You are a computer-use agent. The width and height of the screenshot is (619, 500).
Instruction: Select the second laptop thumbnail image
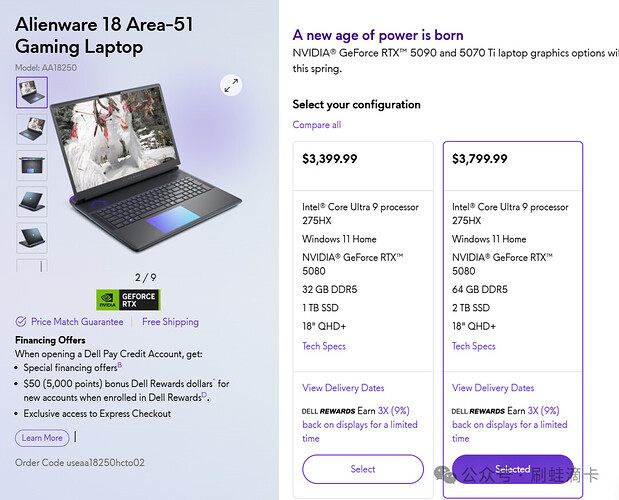31,128
